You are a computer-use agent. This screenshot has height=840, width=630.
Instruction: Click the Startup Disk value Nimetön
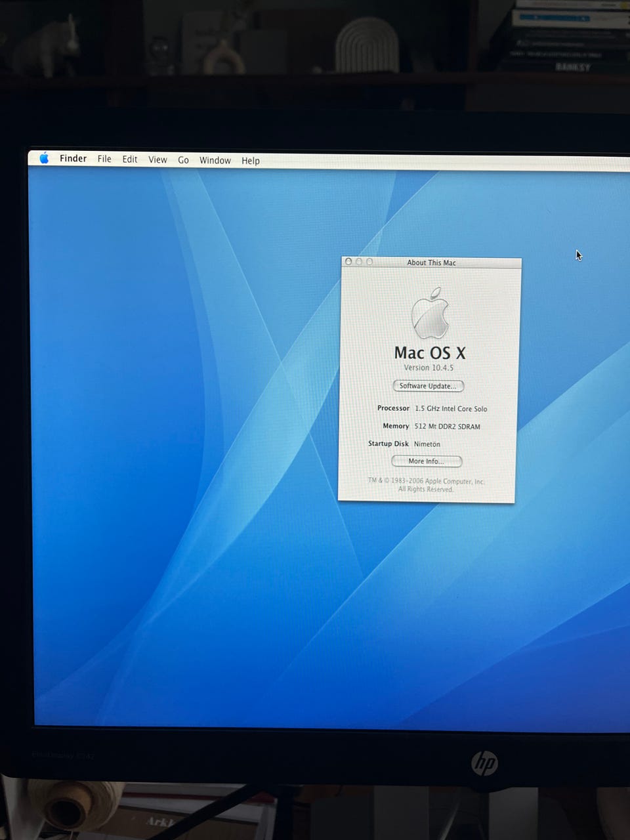[427, 444]
